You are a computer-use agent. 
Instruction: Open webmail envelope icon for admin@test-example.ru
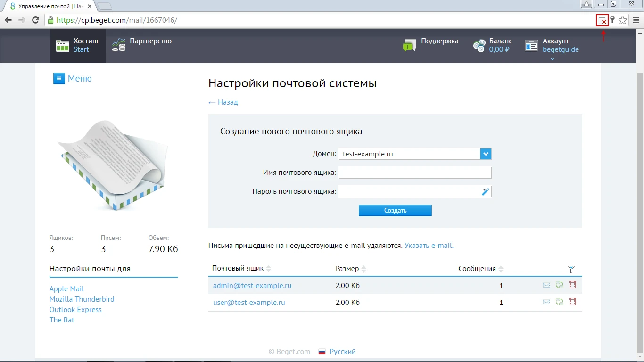click(546, 285)
